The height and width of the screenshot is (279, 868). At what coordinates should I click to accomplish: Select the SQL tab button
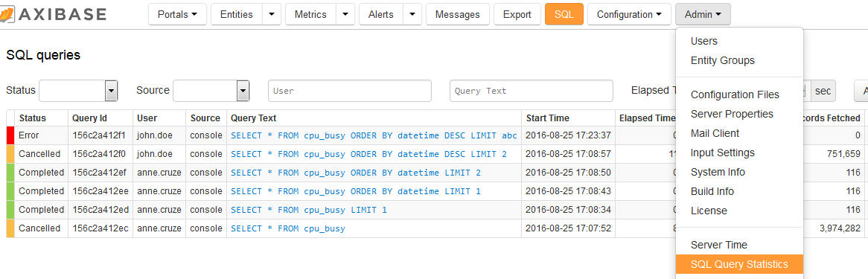coord(564,14)
